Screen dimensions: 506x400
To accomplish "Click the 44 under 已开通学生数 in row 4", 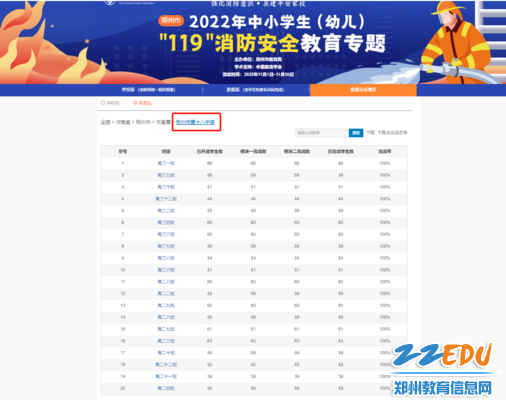I will (x=210, y=199).
